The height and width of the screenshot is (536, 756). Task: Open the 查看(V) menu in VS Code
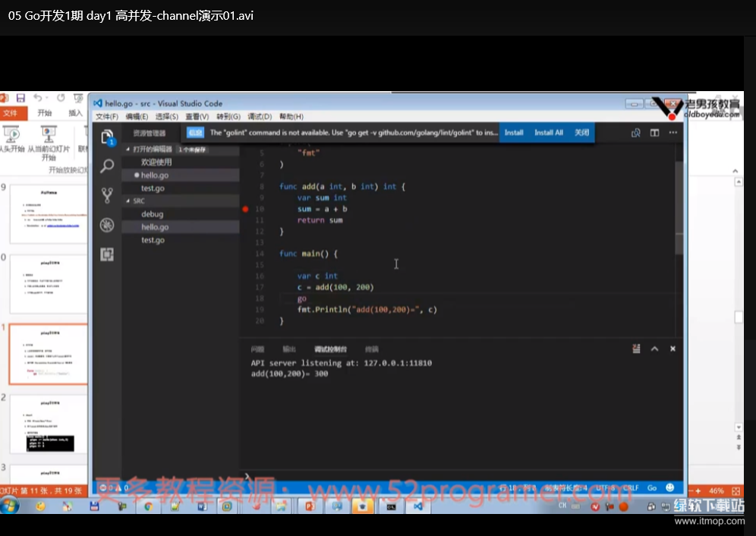pyautogui.click(x=197, y=117)
